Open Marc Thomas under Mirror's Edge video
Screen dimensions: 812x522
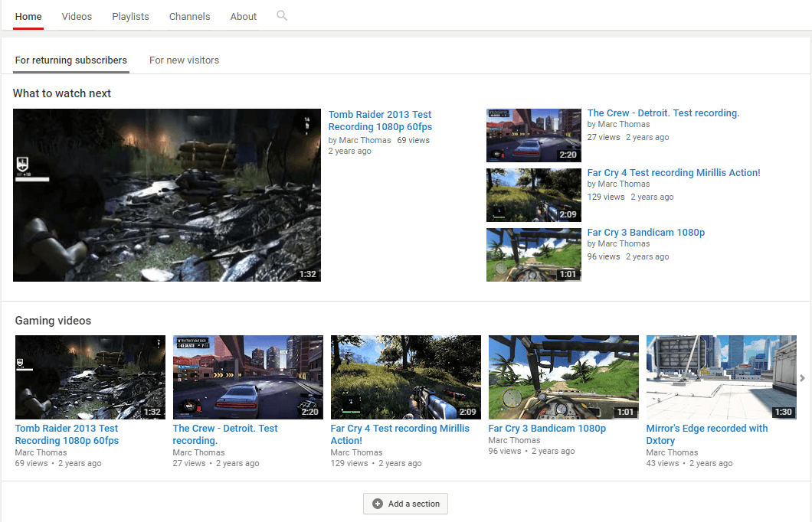(x=672, y=452)
